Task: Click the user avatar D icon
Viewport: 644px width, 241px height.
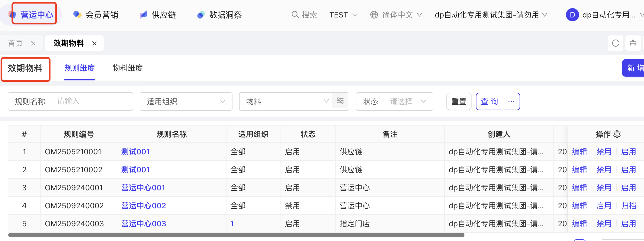Action: point(572,15)
